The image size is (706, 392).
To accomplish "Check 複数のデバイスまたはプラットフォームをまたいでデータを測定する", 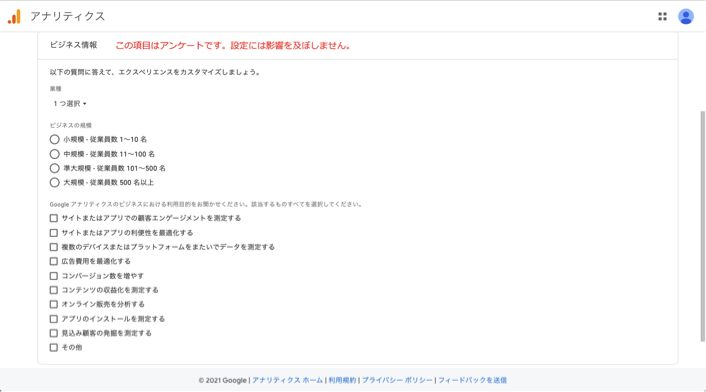I will [54, 247].
